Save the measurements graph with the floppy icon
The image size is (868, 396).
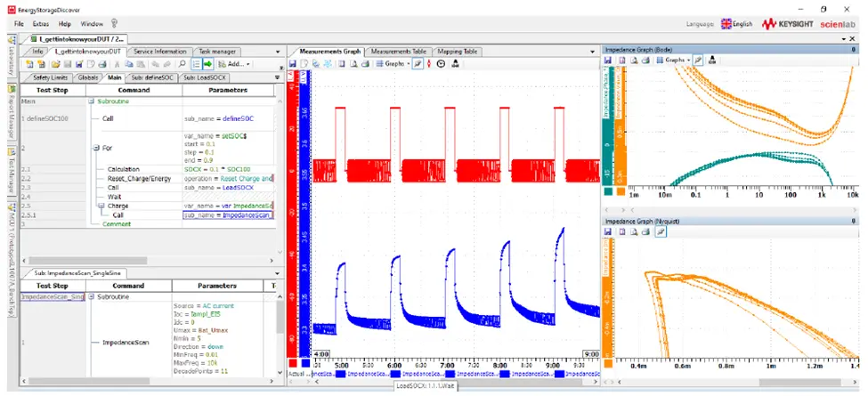(x=293, y=63)
